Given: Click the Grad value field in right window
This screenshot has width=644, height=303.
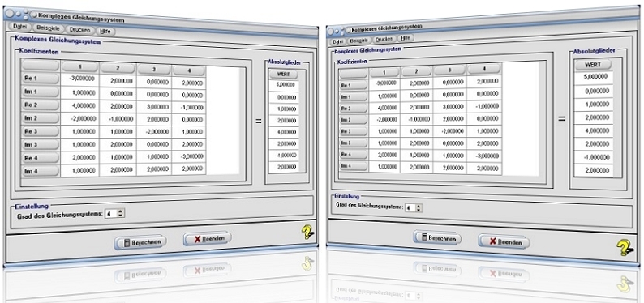Looking at the screenshot, I should click(x=410, y=208).
